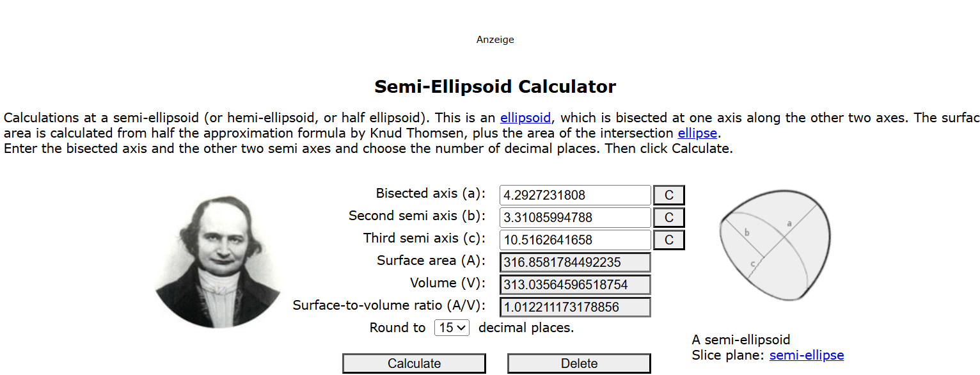Open the semi-ellipse slice plane link
Image resolution: width=980 pixels, height=375 pixels.
[x=807, y=355]
